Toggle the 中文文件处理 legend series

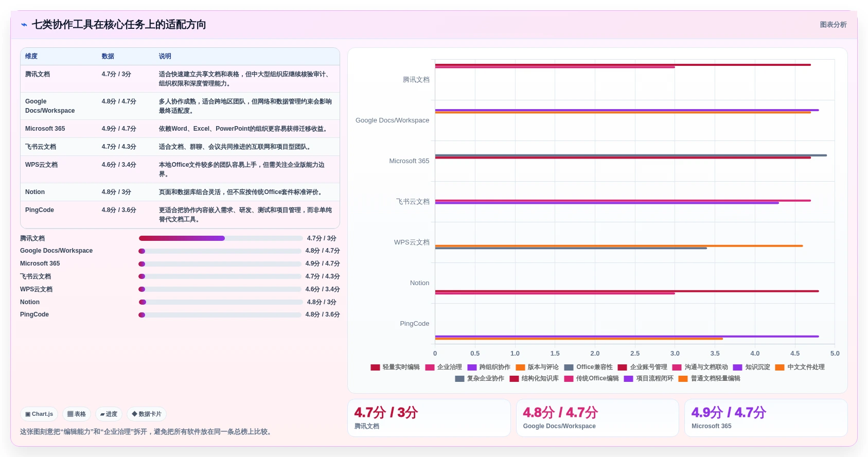tap(800, 367)
